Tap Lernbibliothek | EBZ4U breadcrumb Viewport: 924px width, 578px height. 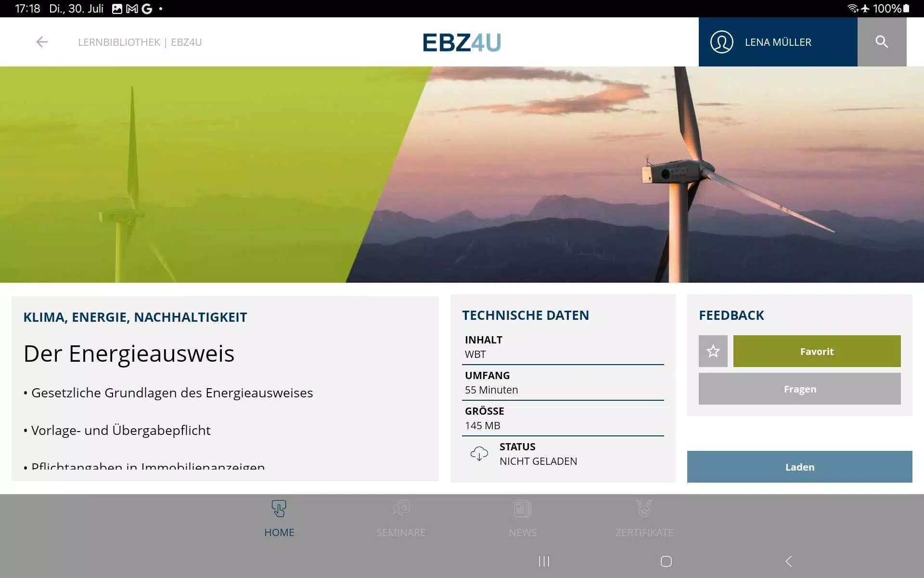(140, 42)
